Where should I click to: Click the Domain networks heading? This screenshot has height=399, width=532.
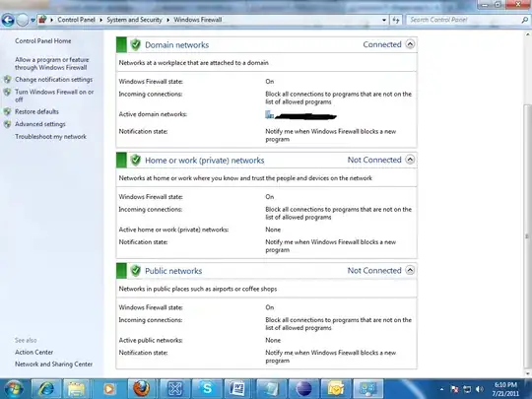(x=176, y=45)
